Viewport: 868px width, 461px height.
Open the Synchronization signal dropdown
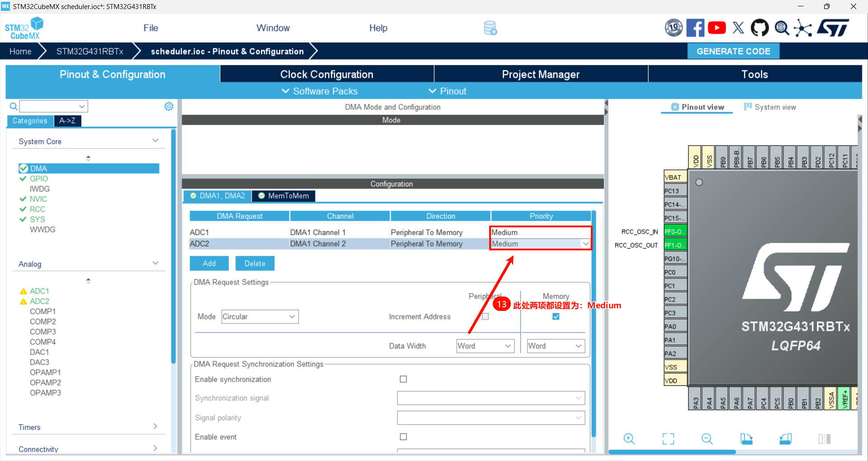(491, 398)
